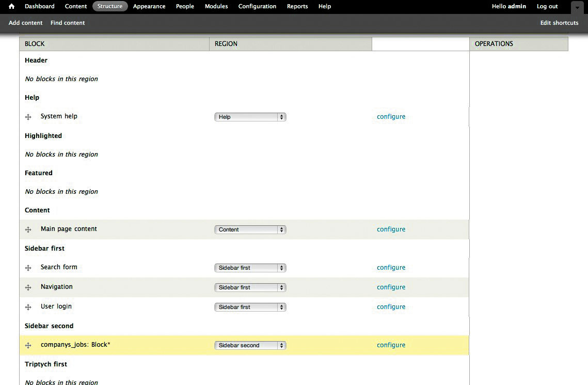Open the Appearance menu
This screenshot has width=588, height=385.
pos(149,6)
